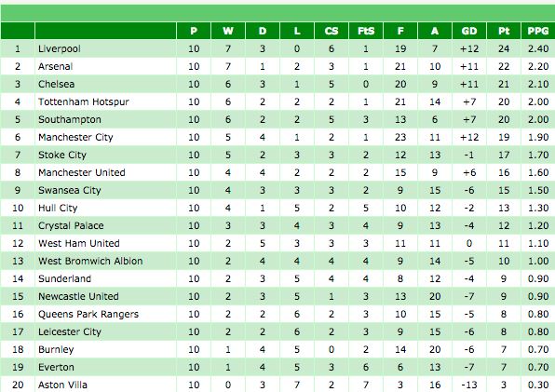Sort by the GD column header
The width and height of the screenshot is (555, 392).
[x=469, y=31]
